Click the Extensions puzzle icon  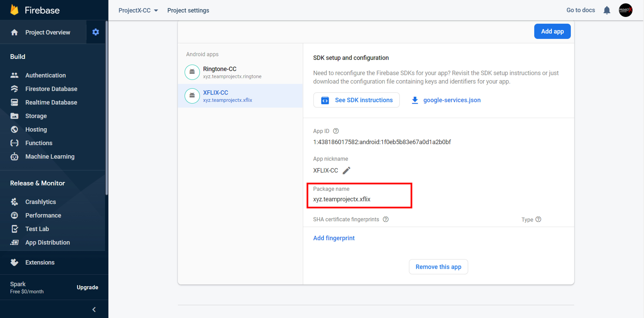[x=14, y=262]
